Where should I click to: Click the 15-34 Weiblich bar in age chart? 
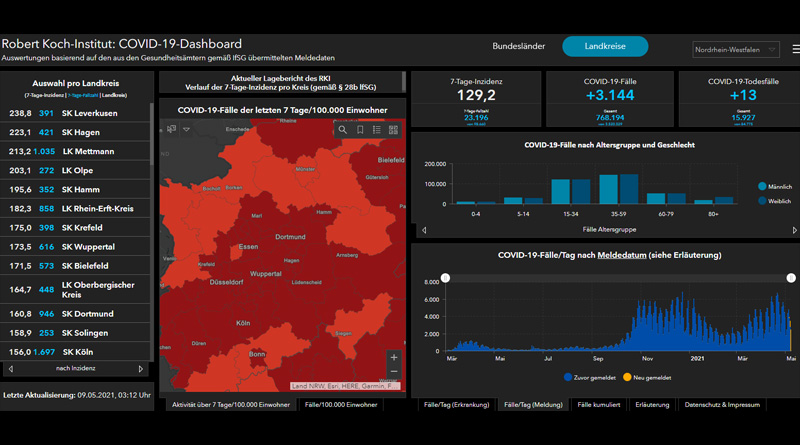pyautogui.click(x=581, y=192)
